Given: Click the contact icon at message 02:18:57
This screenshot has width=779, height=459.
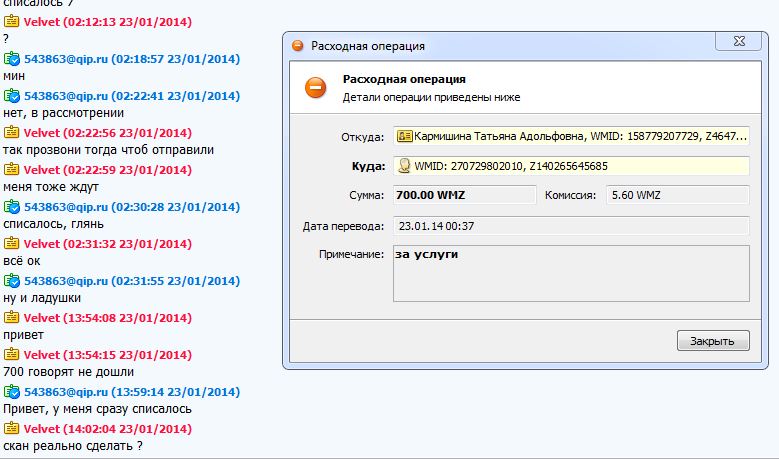Looking at the screenshot, I should [x=11, y=59].
